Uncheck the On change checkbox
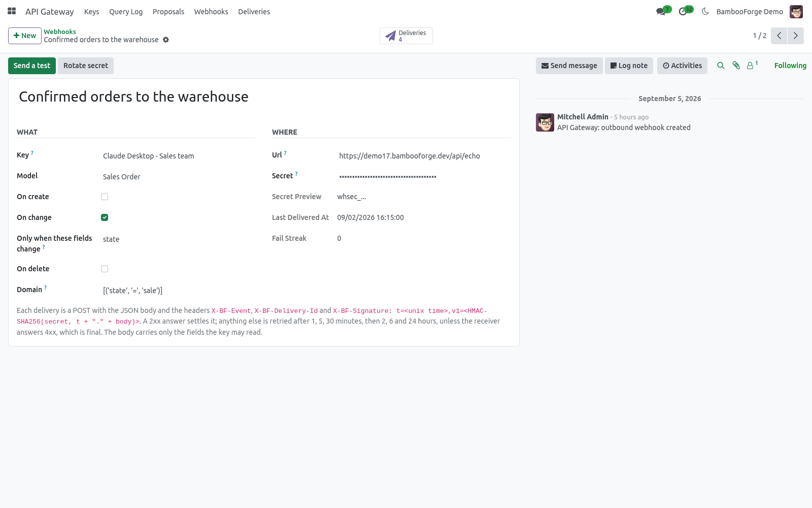The height and width of the screenshot is (508, 812). coord(105,217)
